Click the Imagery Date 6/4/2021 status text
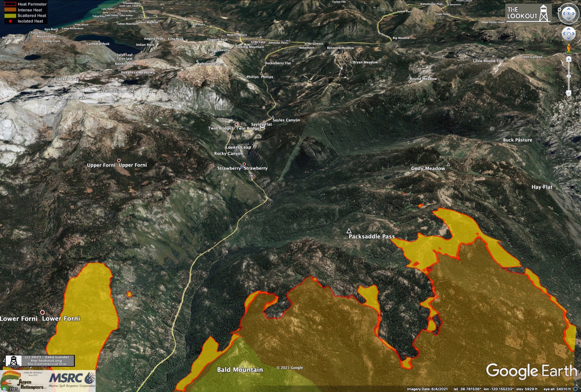Image resolution: width=581 pixels, height=392 pixels. tap(427, 389)
